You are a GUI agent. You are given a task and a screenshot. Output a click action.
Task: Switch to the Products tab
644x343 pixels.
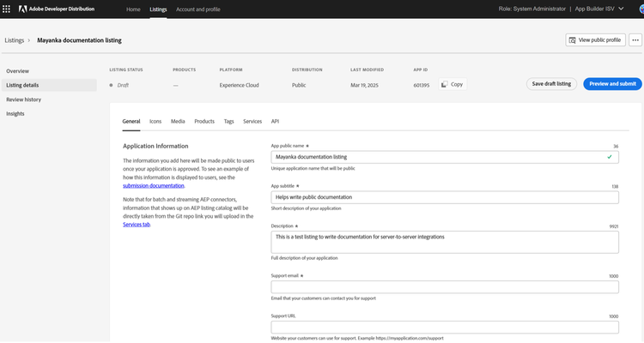(x=204, y=122)
